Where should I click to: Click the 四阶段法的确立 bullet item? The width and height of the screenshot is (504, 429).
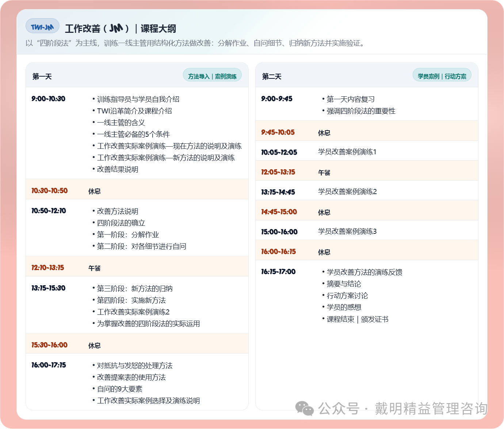click(x=121, y=223)
